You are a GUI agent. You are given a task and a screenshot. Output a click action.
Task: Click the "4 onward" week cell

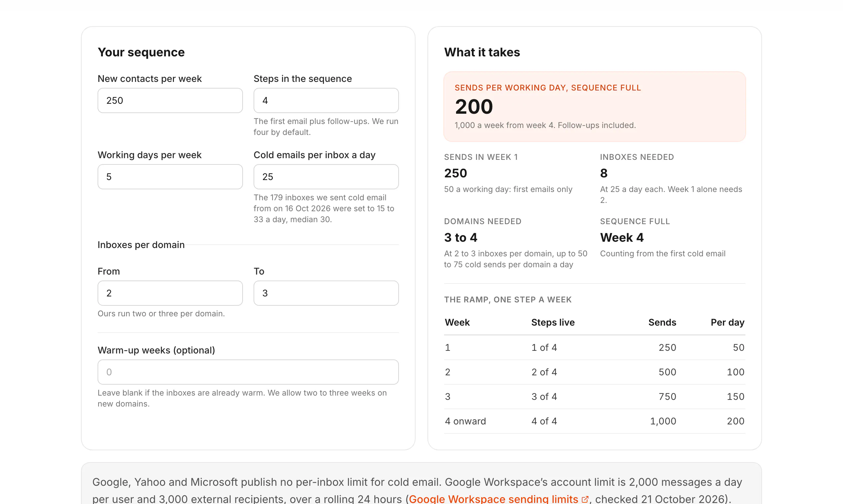[x=465, y=421]
